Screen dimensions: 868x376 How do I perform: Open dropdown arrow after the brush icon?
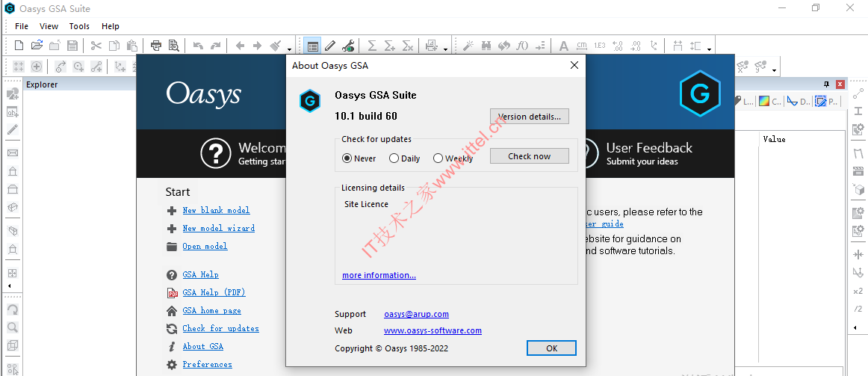coord(290,49)
